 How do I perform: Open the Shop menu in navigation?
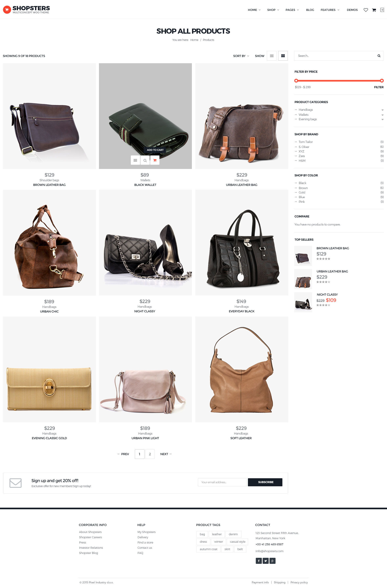273,10
